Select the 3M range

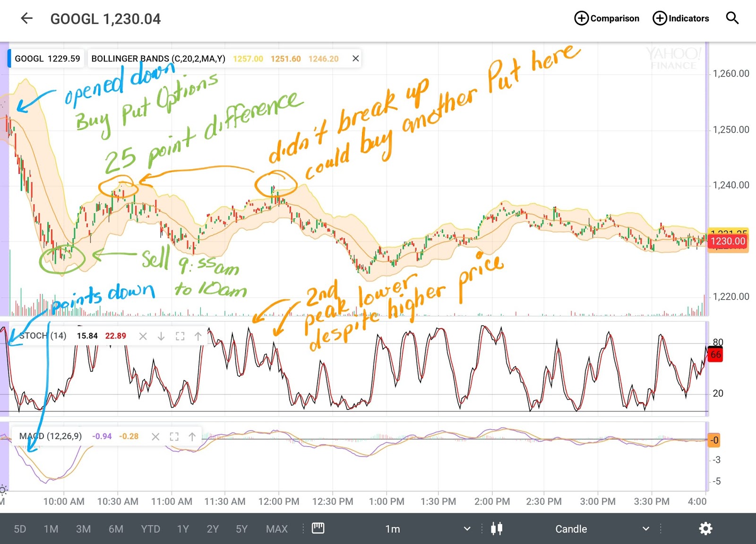coord(84,529)
